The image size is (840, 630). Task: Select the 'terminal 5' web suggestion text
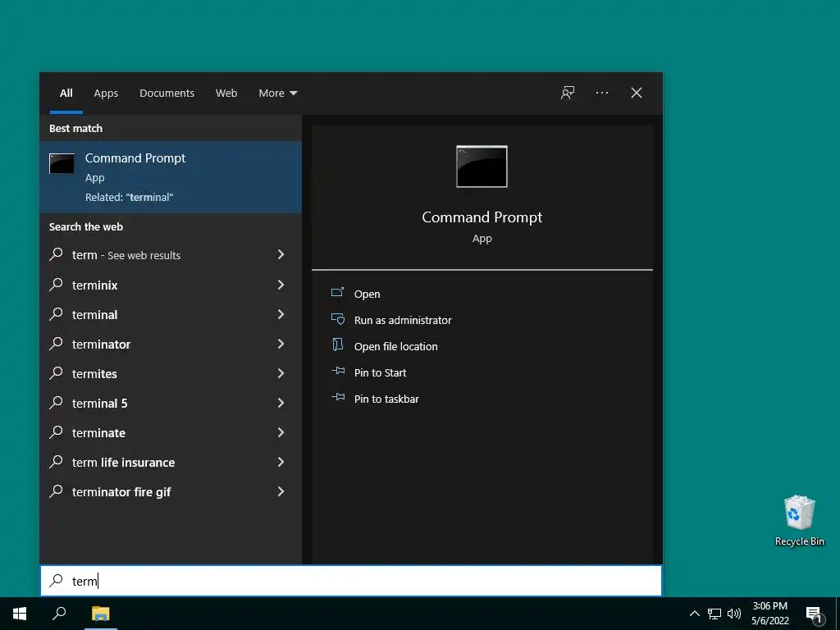[x=100, y=404]
